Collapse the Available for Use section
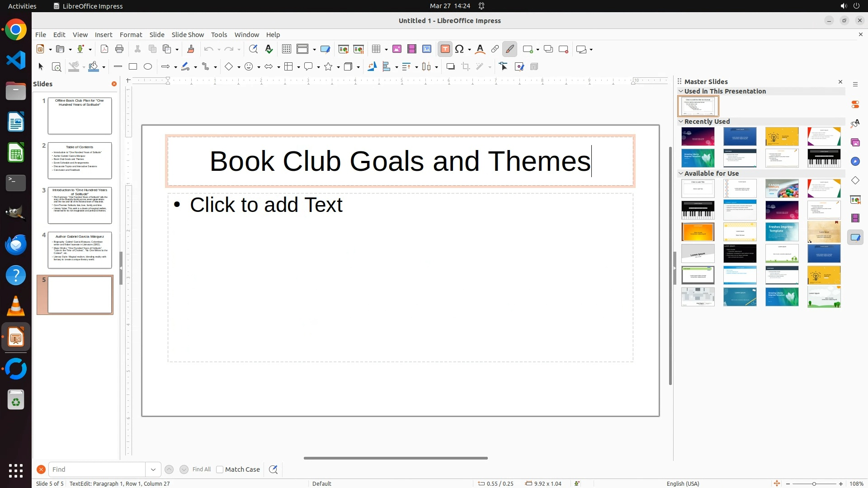 point(681,174)
